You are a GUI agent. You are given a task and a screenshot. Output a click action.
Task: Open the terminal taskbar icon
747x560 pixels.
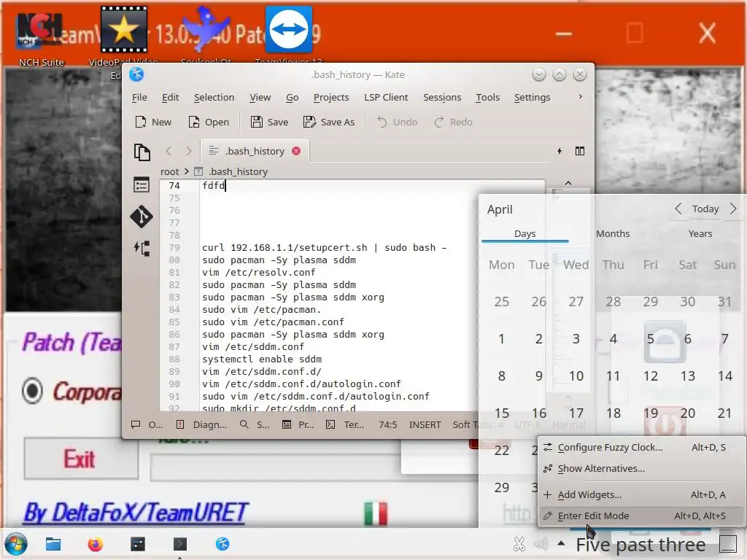180,544
